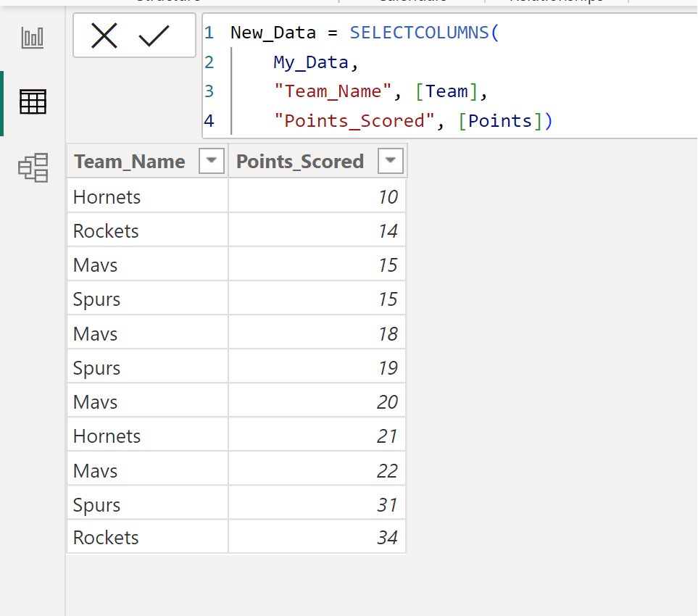This screenshot has width=698, height=616.
Task: Click the grid icon on the highlighted sidebar tab
Action: 32,102
